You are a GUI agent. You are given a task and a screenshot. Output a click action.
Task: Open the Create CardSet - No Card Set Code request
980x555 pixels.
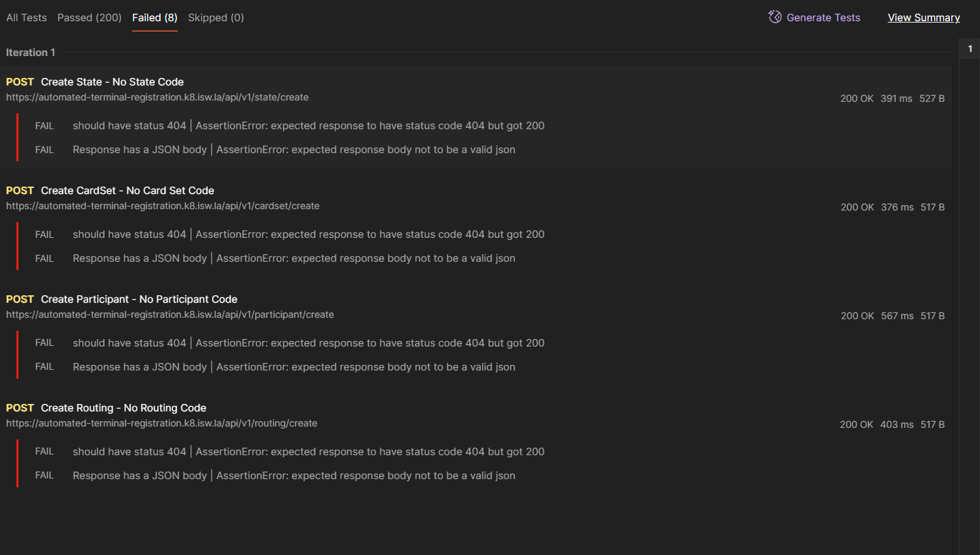coord(127,191)
